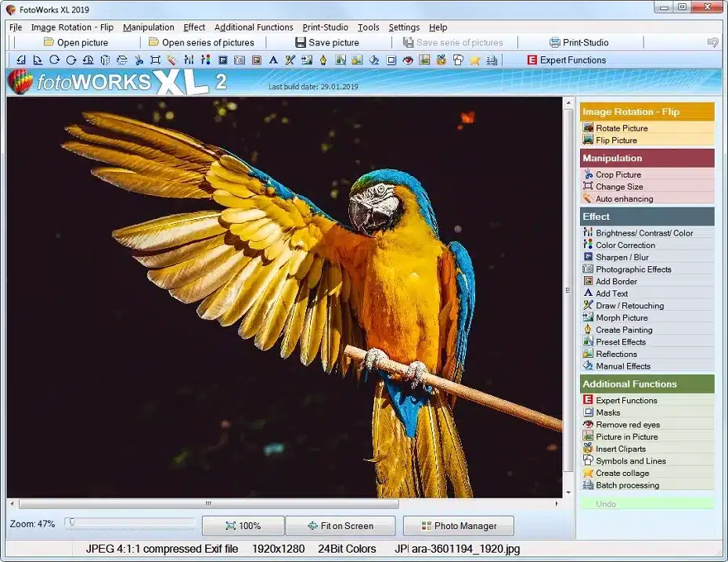Click the first rotate-left toolbar icon
Screen dimensions: 728x562
pyautogui.click(x=21, y=59)
